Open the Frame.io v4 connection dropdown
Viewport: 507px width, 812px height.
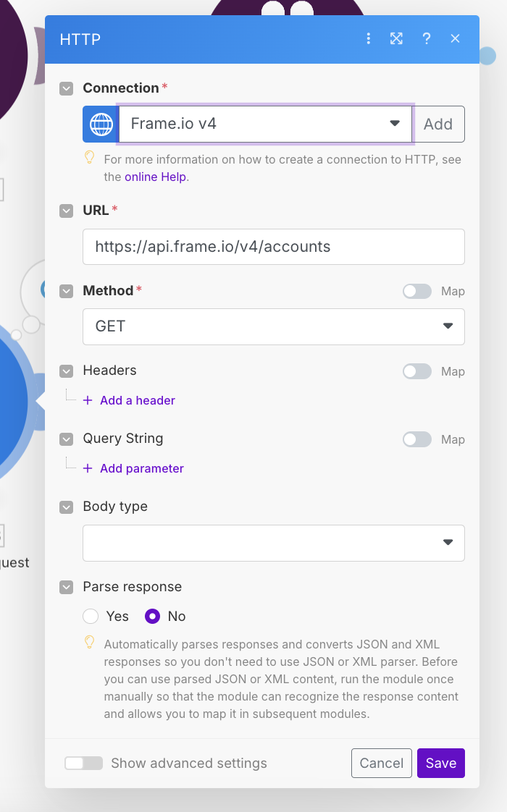coord(265,124)
